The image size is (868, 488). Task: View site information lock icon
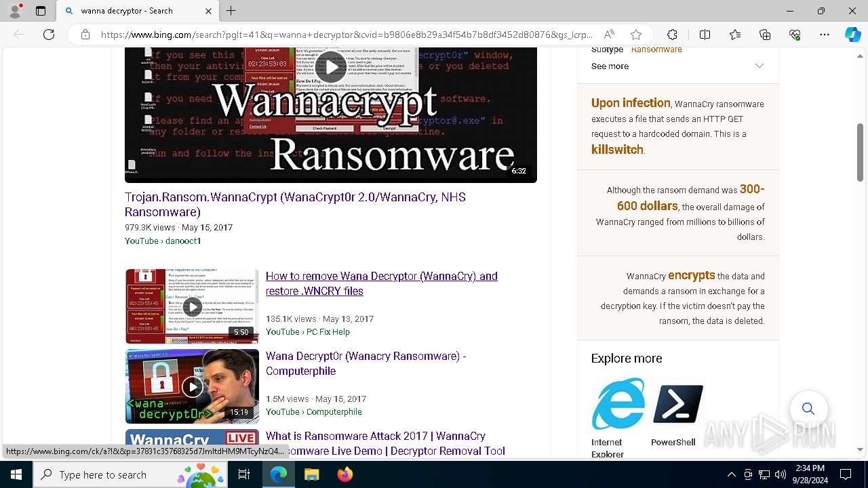[x=85, y=35]
